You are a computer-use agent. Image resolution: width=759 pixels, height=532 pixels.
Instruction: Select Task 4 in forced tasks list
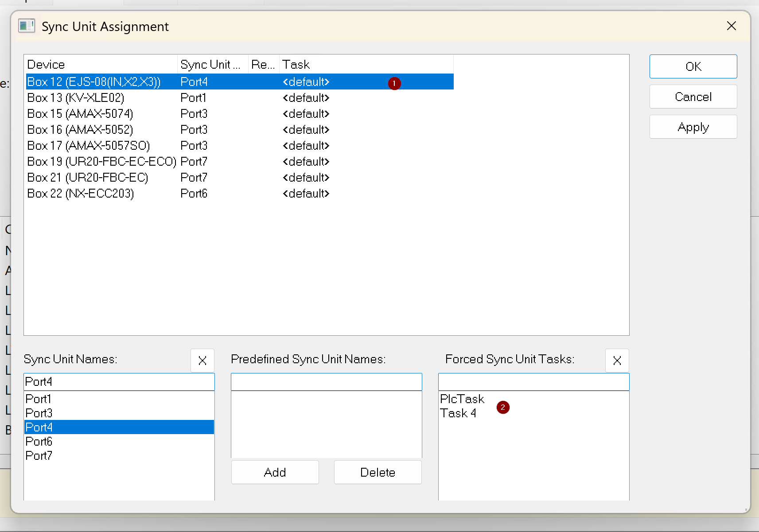tap(458, 413)
